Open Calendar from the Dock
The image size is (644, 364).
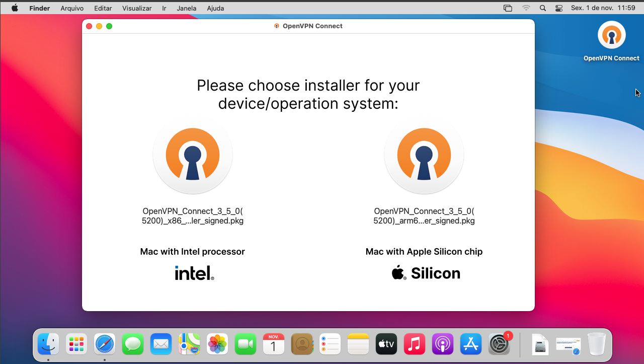pyautogui.click(x=274, y=344)
